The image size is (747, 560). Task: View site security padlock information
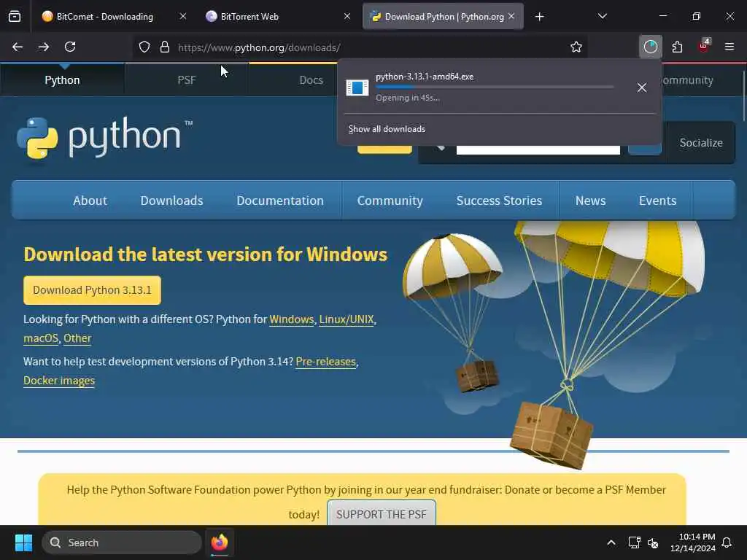(x=165, y=47)
